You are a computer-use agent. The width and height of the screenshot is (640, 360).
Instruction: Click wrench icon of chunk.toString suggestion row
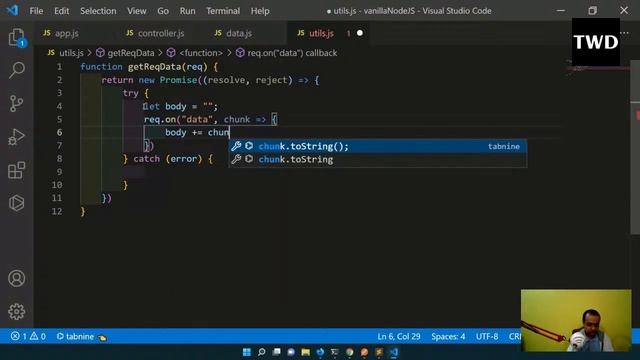coord(236,159)
